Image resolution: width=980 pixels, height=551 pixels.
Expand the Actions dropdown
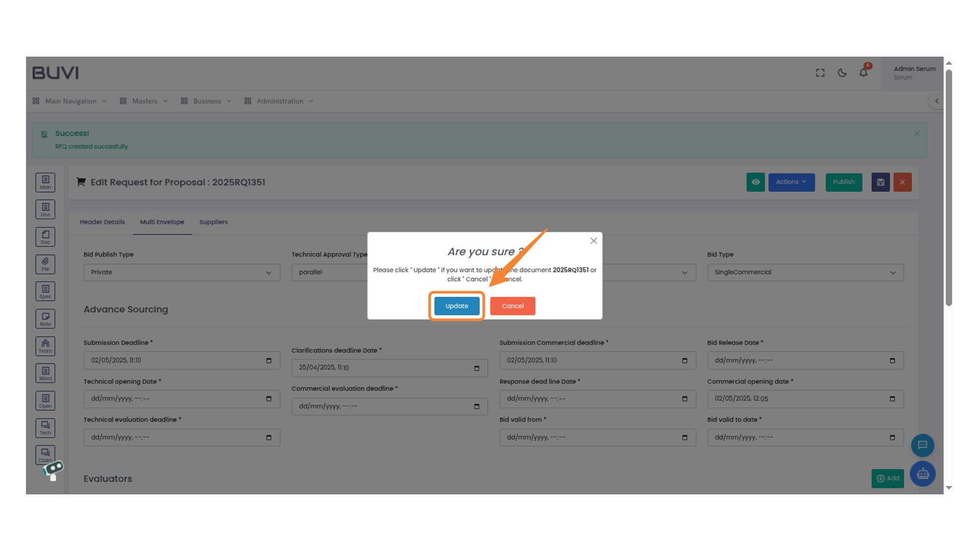tap(791, 182)
